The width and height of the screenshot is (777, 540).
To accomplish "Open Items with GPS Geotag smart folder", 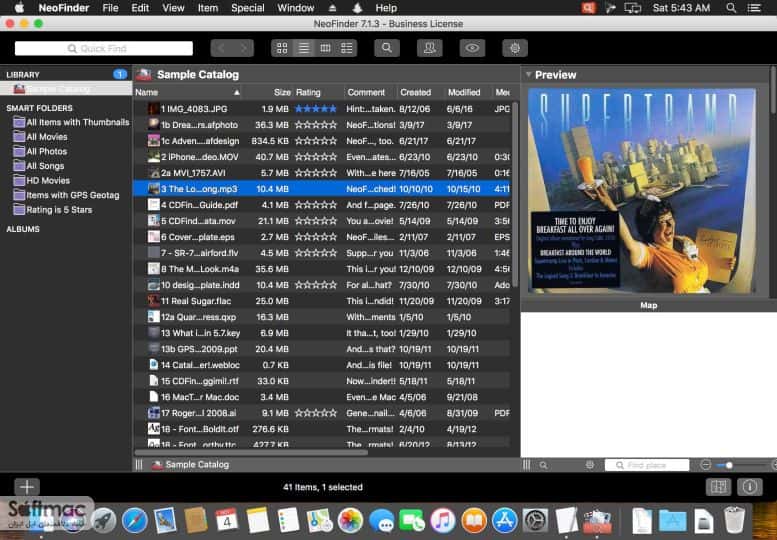I will 66,195.
